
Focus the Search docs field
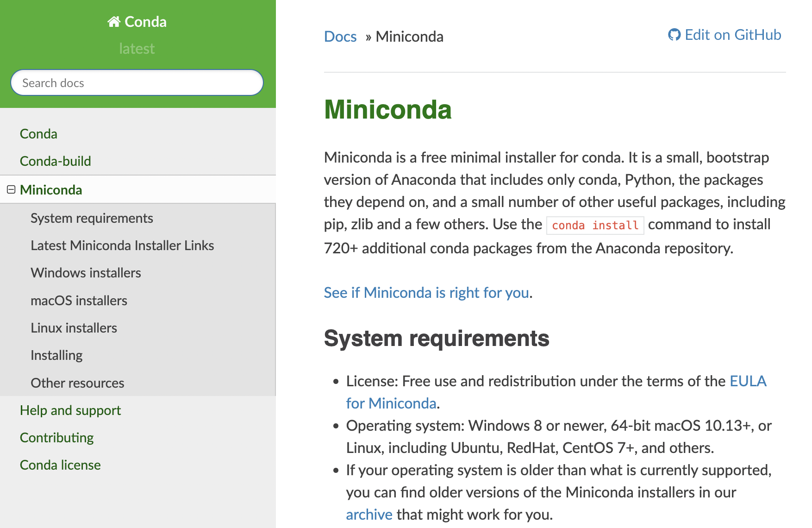137,83
